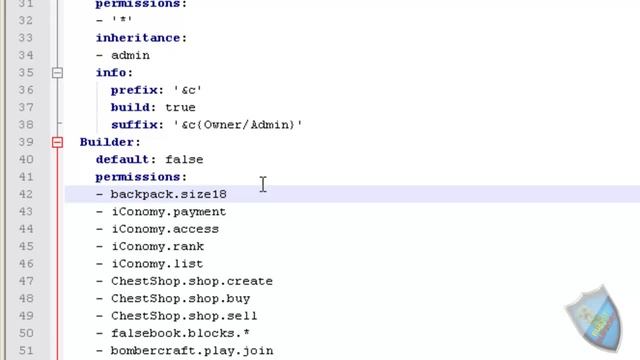Click the 'backpack.size18' entry
The width and height of the screenshot is (640, 360).
coord(169,194)
